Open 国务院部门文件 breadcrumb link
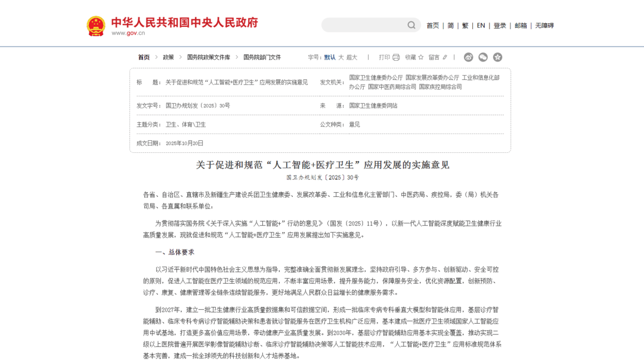 (x=262, y=57)
